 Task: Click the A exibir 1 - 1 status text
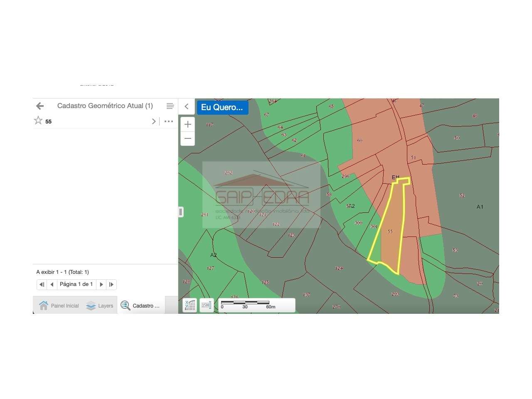click(x=62, y=272)
